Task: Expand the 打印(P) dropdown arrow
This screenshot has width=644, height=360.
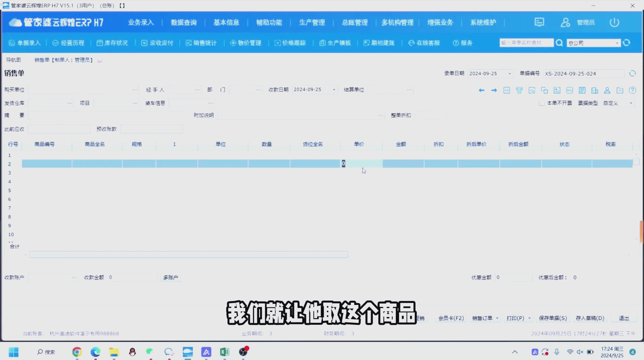Action: point(530,318)
